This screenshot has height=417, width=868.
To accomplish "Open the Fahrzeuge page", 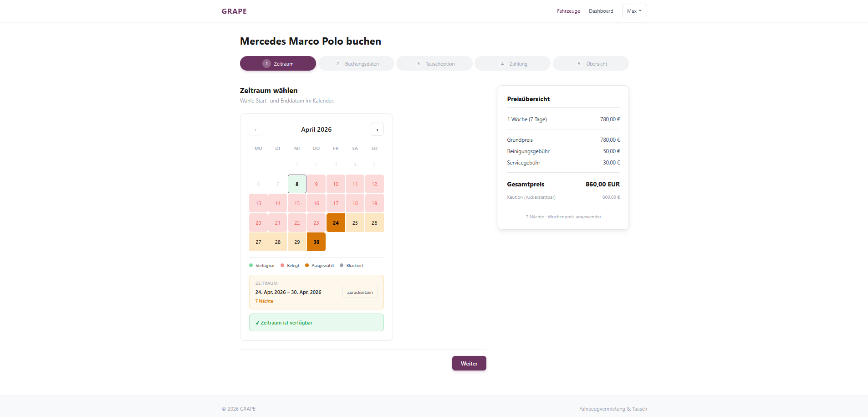I will (x=568, y=11).
